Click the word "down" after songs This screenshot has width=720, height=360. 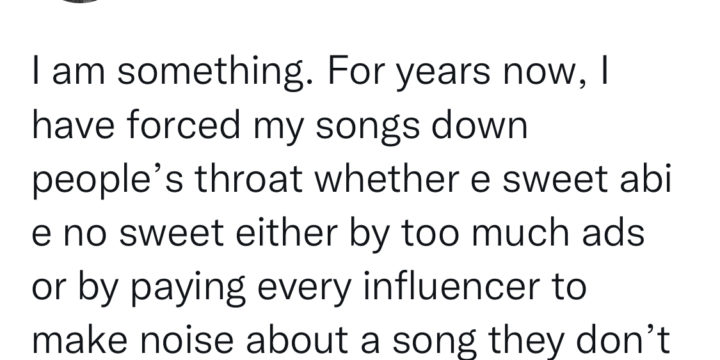tap(479, 124)
